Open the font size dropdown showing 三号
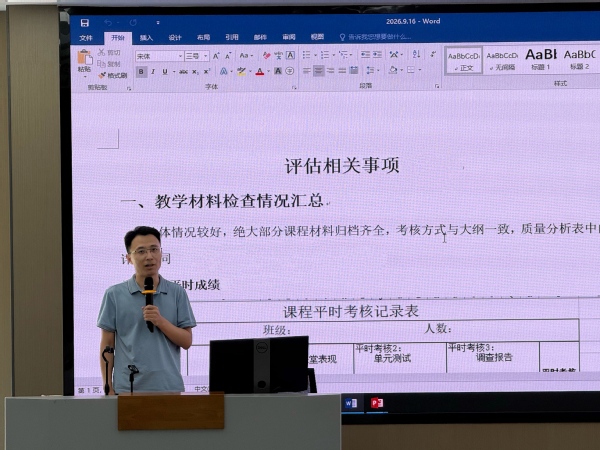Viewport: 600px width, 450px height. pos(197,56)
